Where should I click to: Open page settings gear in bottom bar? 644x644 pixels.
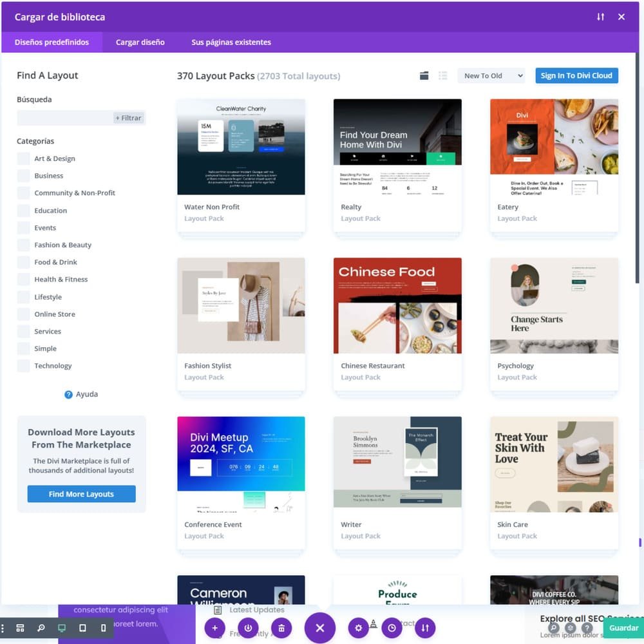359,628
